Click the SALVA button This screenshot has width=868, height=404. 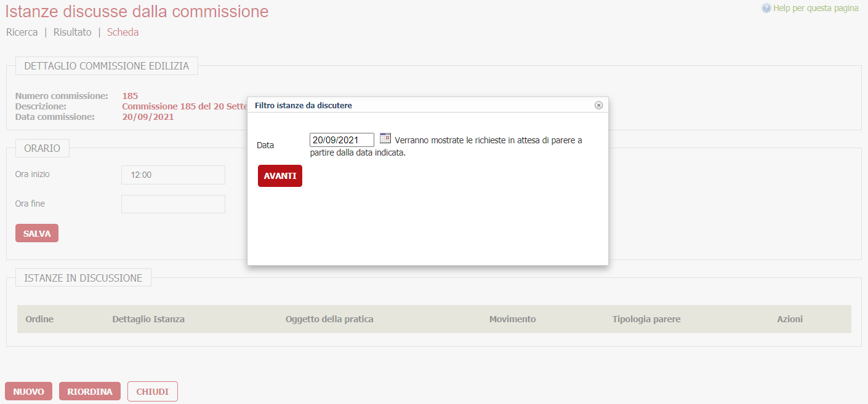click(x=36, y=232)
